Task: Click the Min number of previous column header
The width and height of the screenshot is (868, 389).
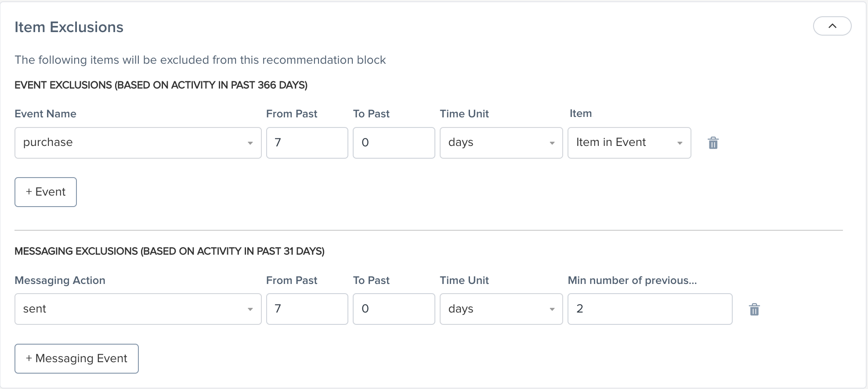Action: 632,280
